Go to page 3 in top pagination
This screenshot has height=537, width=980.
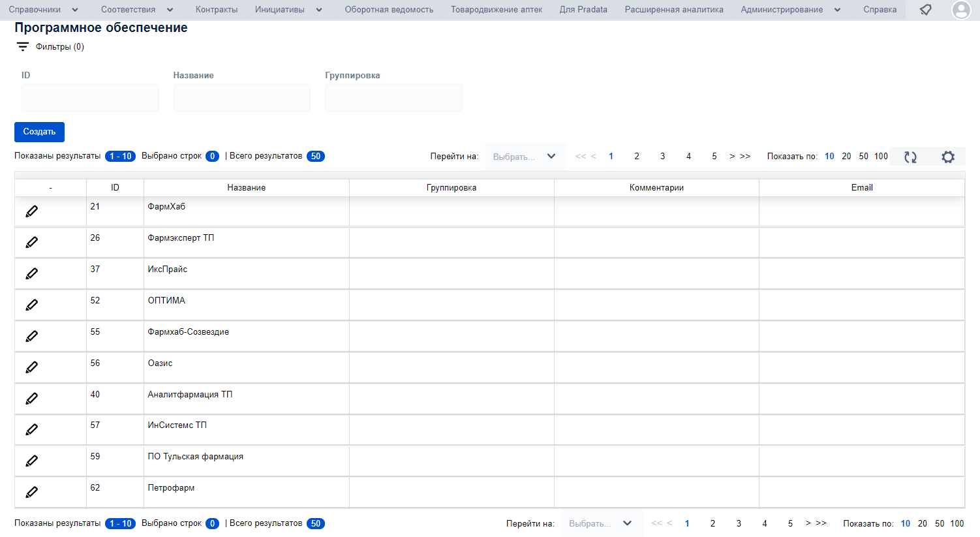click(x=663, y=157)
